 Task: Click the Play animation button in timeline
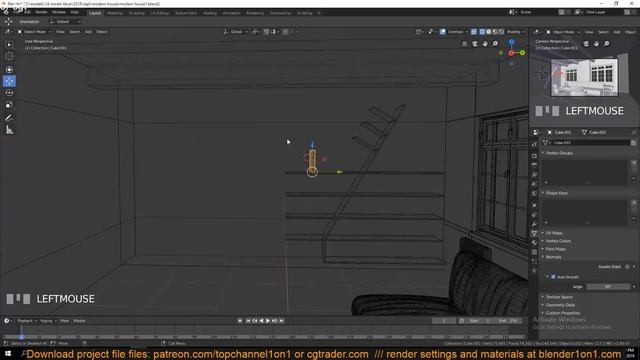click(x=268, y=321)
